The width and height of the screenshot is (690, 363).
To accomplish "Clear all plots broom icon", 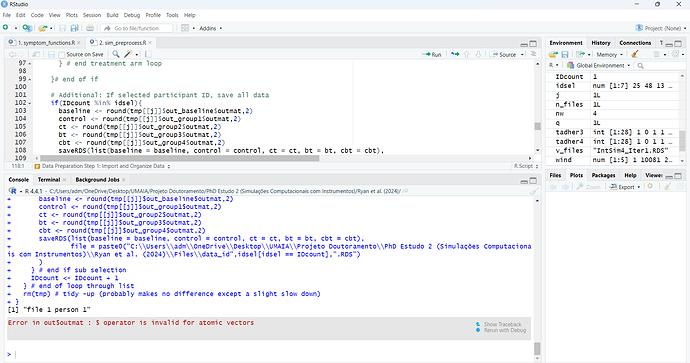I will tap(667, 187).
